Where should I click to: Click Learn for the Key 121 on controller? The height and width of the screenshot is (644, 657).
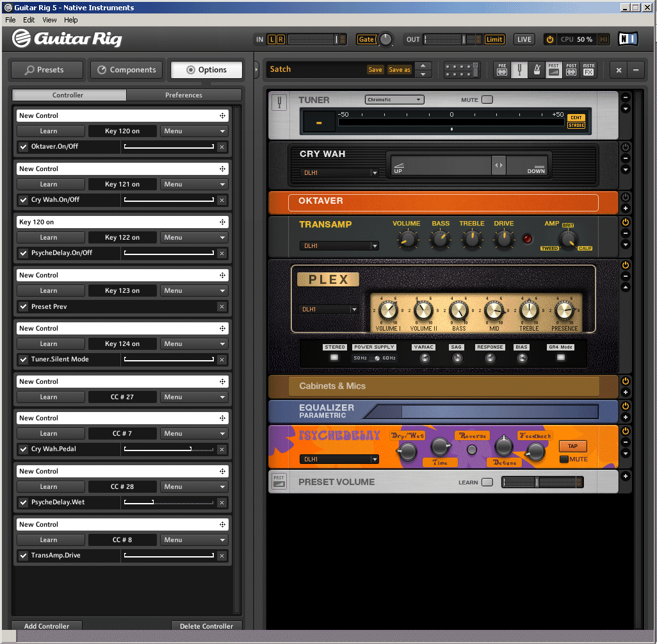[x=51, y=185]
